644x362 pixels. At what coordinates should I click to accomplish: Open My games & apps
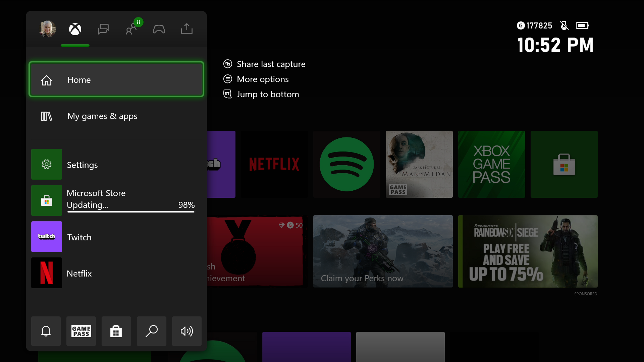pyautogui.click(x=116, y=116)
